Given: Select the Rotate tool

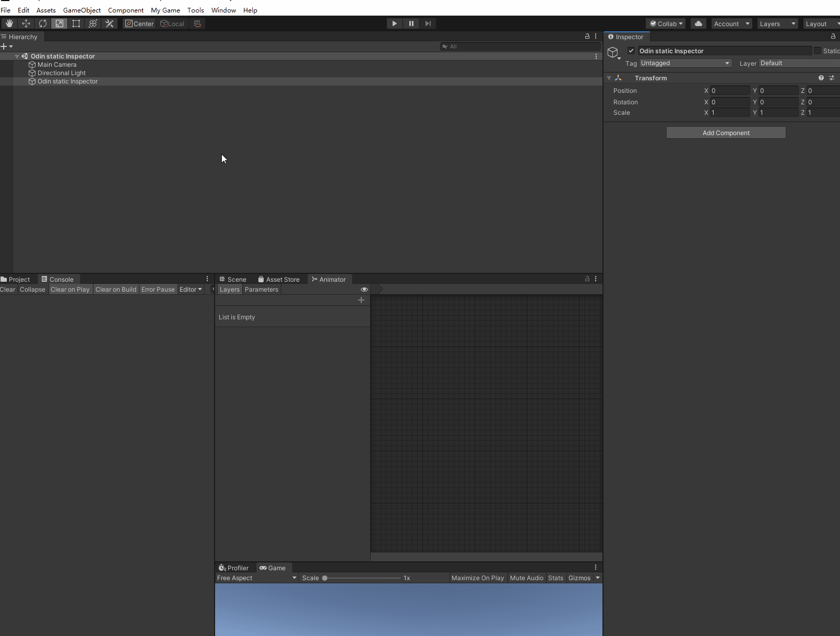Looking at the screenshot, I should coord(43,23).
